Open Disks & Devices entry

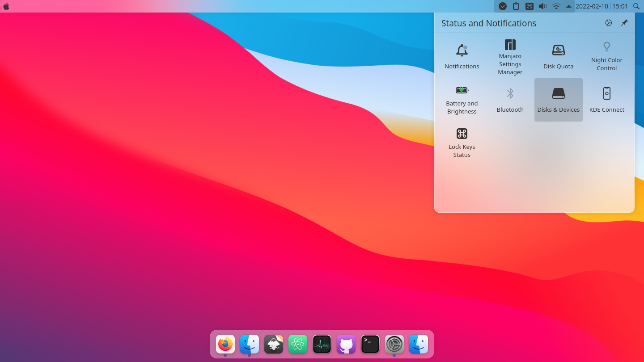(559, 100)
